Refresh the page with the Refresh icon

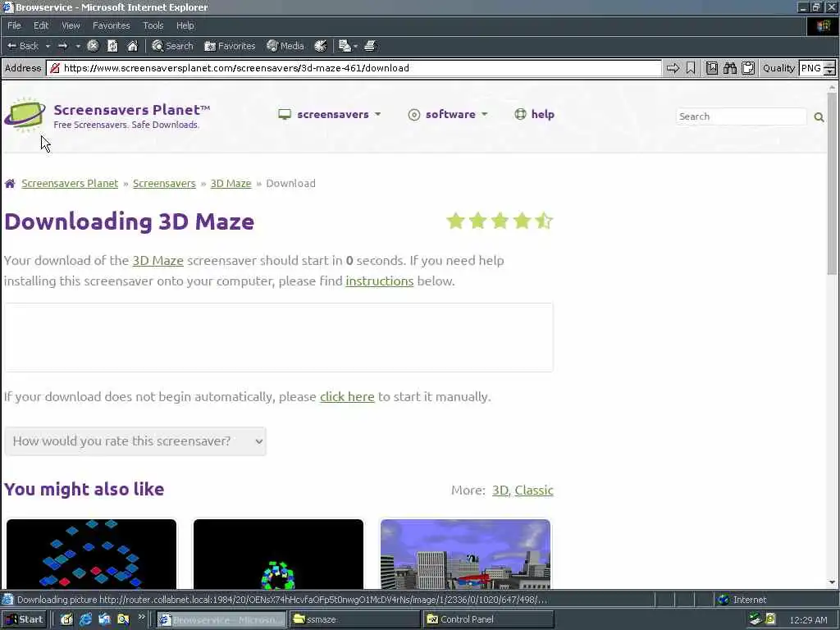(112, 46)
